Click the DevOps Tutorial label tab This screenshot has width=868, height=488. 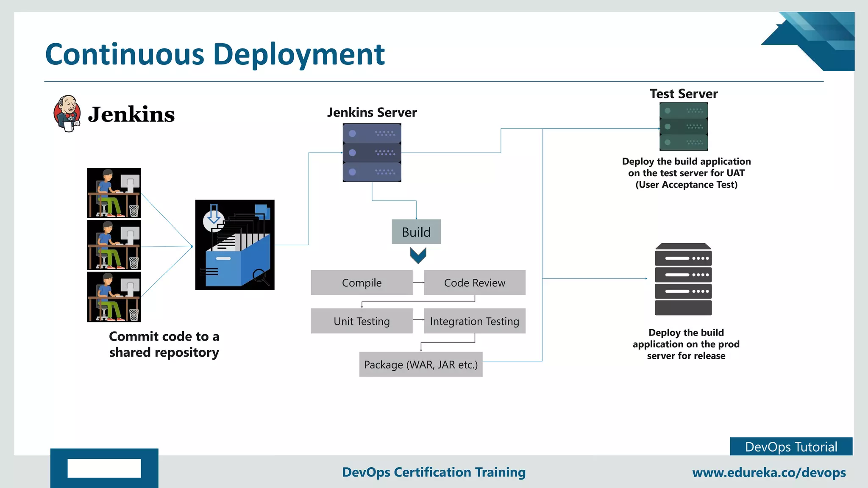click(791, 446)
